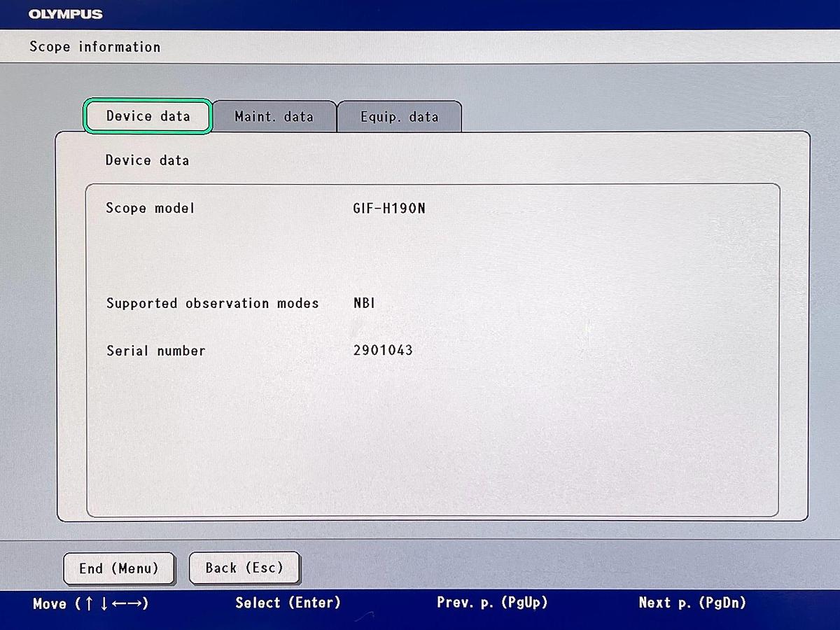
Task: Click the Move arrows hint
Action: [90, 603]
